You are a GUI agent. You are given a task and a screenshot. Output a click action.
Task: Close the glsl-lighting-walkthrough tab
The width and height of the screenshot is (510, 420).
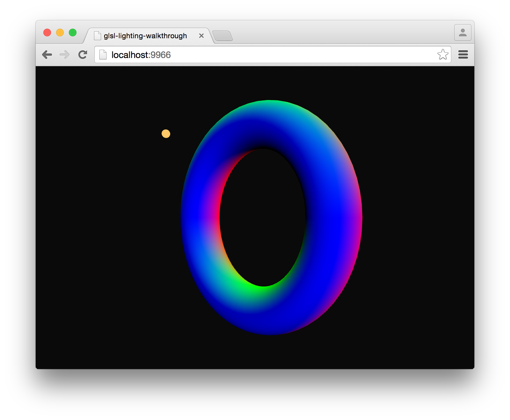pos(201,36)
